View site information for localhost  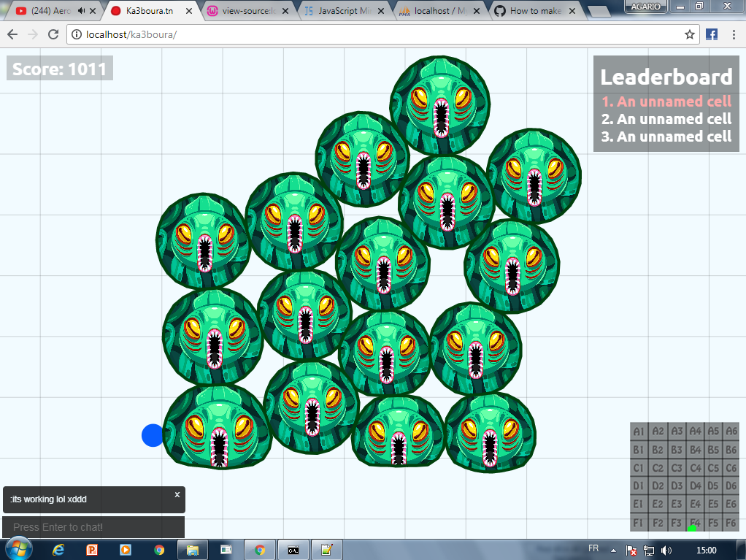pos(77,35)
